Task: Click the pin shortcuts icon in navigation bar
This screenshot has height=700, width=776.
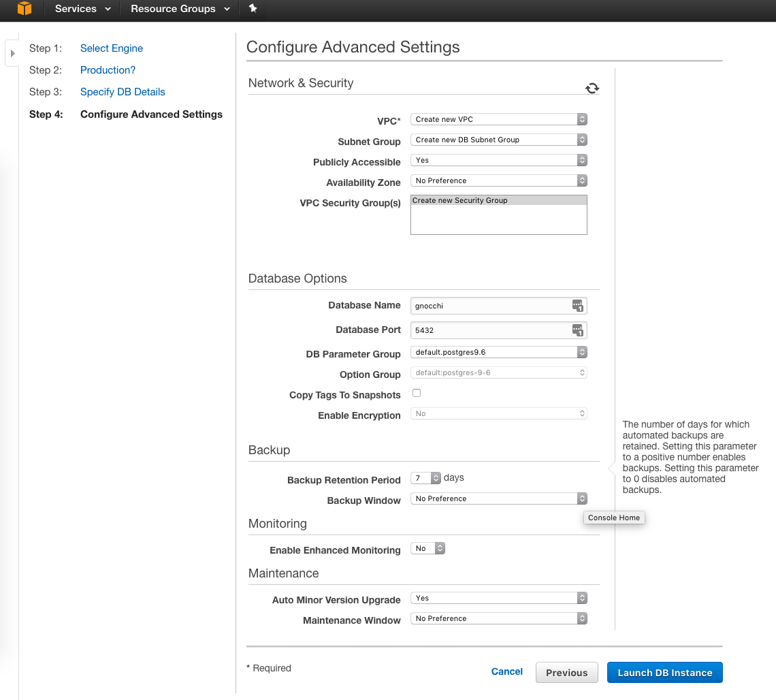Action: [253, 10]
